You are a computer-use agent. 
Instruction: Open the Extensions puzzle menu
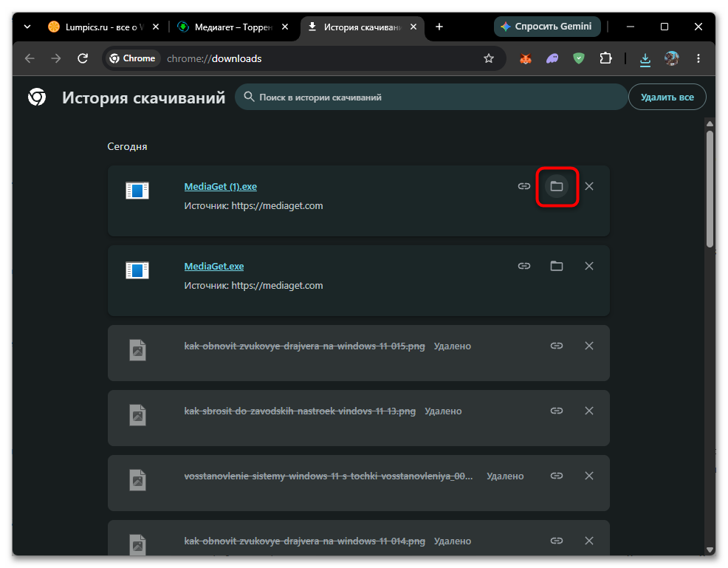click(605, 58)
